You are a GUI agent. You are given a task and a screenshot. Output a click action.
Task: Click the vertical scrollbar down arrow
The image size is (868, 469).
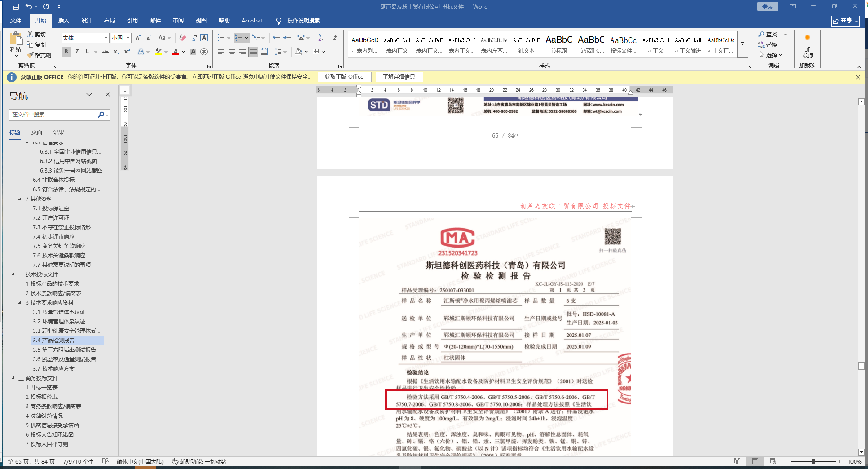(861, 452)
